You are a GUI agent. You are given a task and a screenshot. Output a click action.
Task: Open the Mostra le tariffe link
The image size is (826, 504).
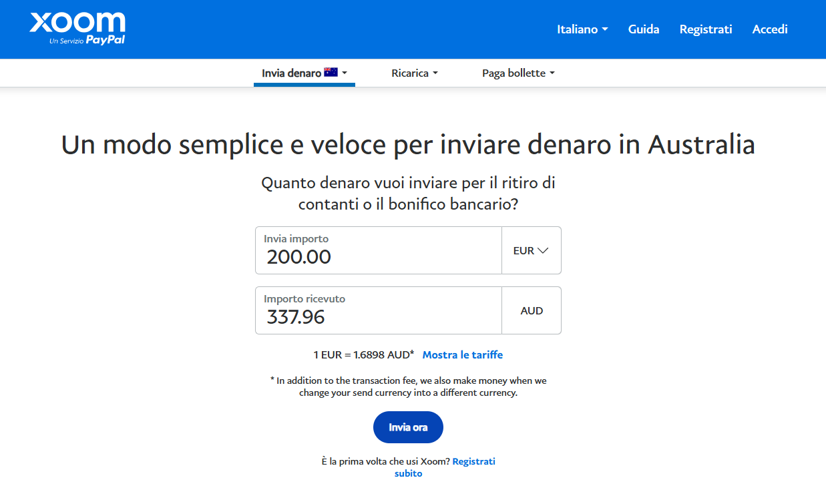coord(462,354)
